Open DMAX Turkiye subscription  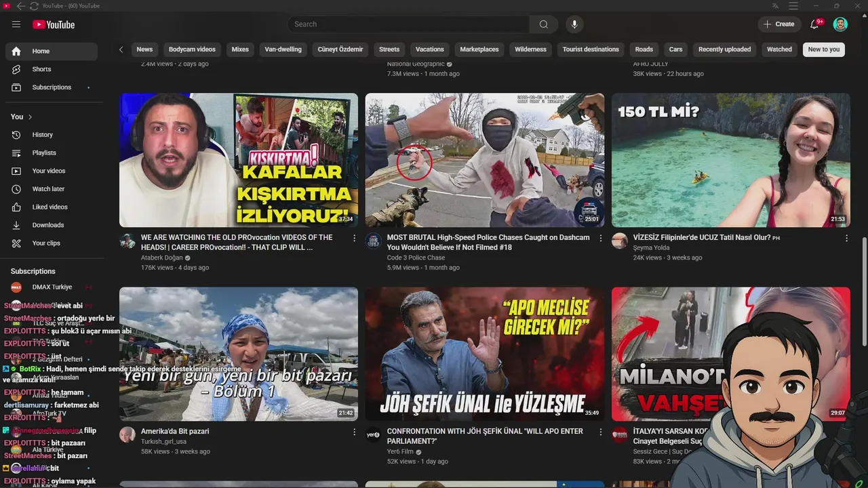[52, 287]
